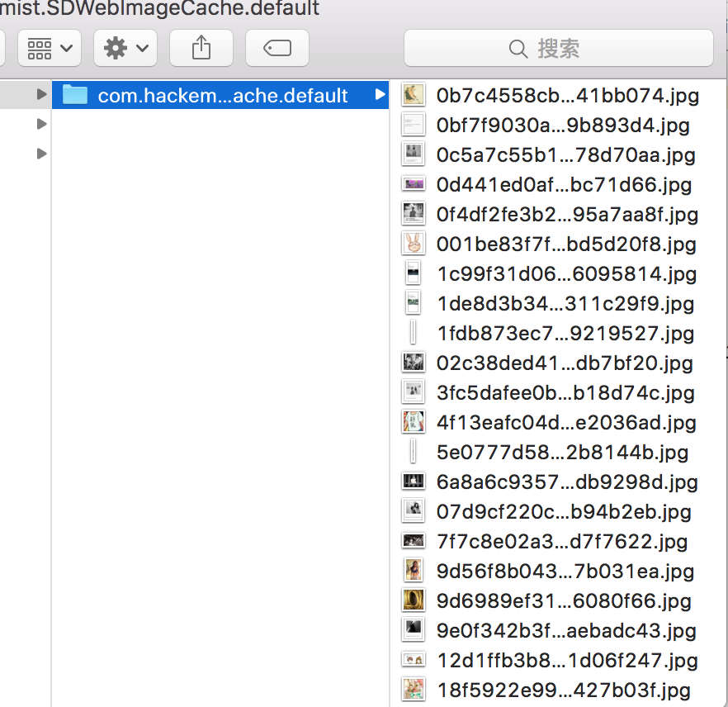The image size is (728, 707).
Task: Click narrow thumbnail of 1fdb873ec7...9219527.jpg
Action: pyautogui.click(x=413, y=333)
